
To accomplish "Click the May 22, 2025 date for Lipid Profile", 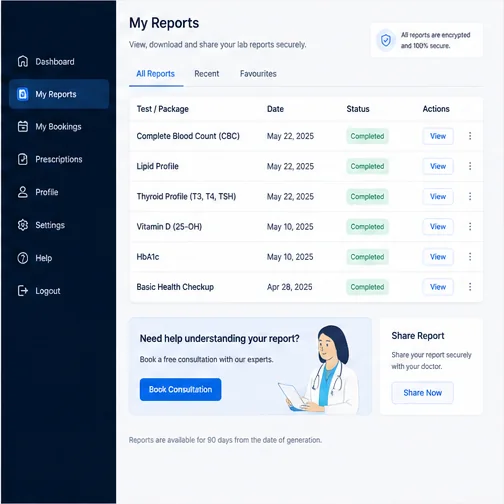I will (290, 166).
